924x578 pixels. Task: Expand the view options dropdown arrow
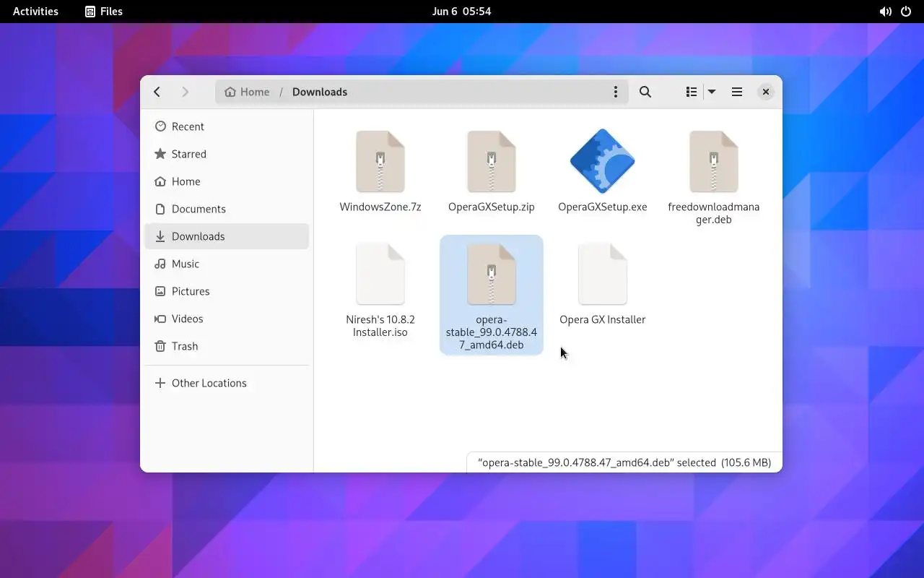[712, 92]
